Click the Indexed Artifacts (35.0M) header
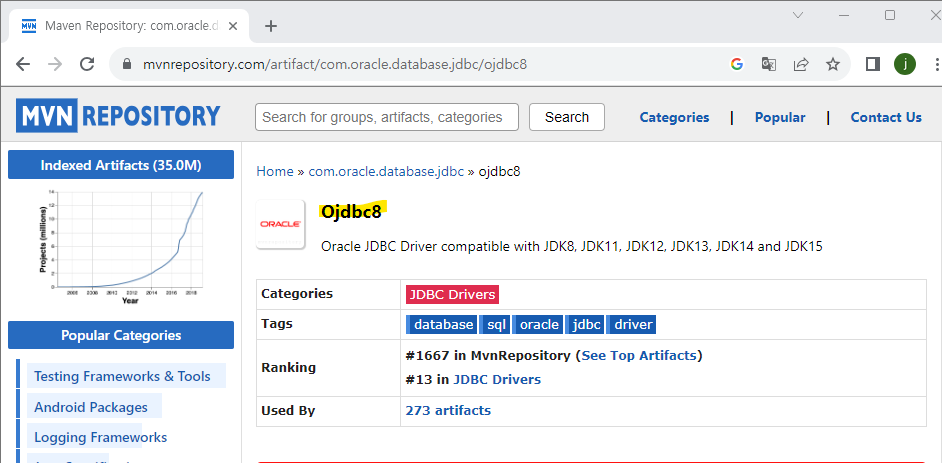This screenshot has width=942, height=463. 121,165
